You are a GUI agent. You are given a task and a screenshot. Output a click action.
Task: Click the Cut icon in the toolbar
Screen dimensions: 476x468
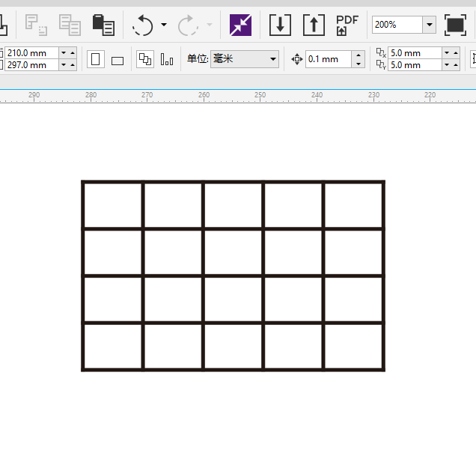tap(36, 25)
